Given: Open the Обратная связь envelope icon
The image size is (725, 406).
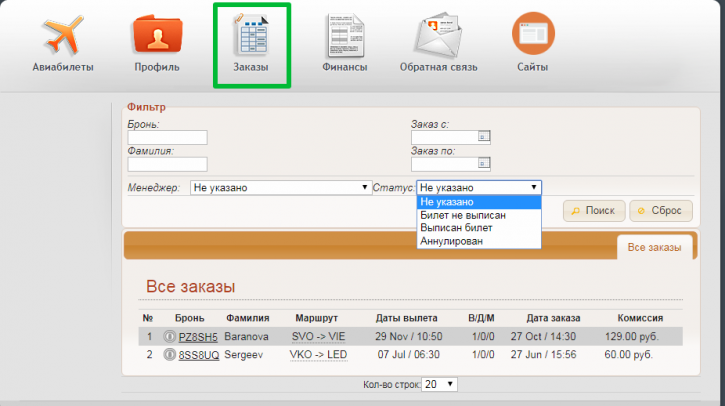Looking at the screenshot, I should click(438, 35).
